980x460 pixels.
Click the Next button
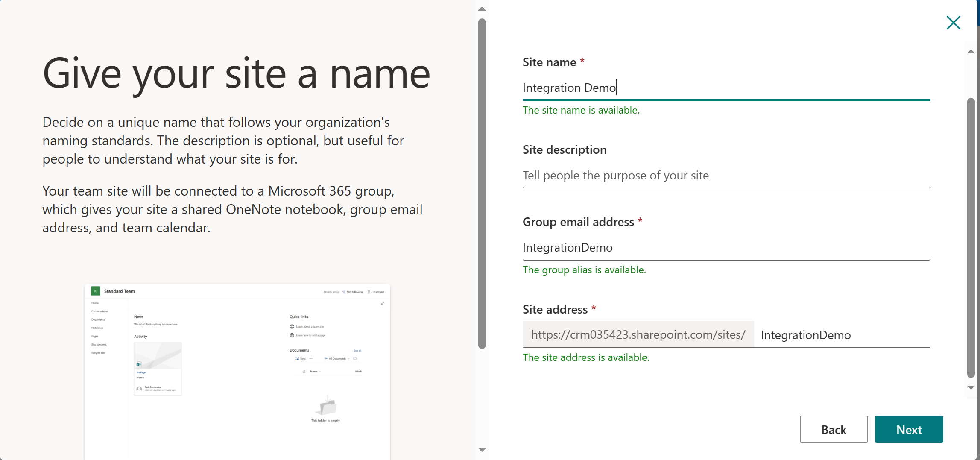[909, 429]
